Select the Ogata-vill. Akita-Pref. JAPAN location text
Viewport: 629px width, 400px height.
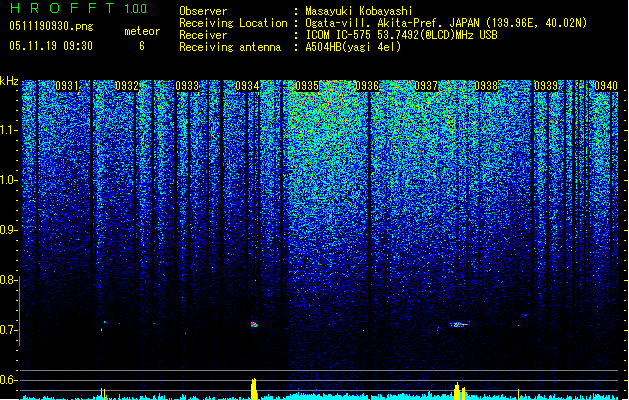click(x=446, y=23)
